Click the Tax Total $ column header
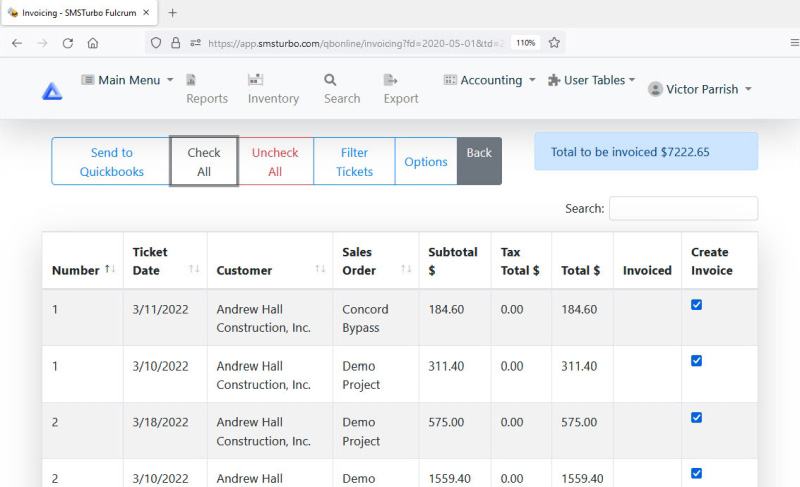The width and height of the screenshot is (800, 487). pyautogui.click(x=520, y=261)
